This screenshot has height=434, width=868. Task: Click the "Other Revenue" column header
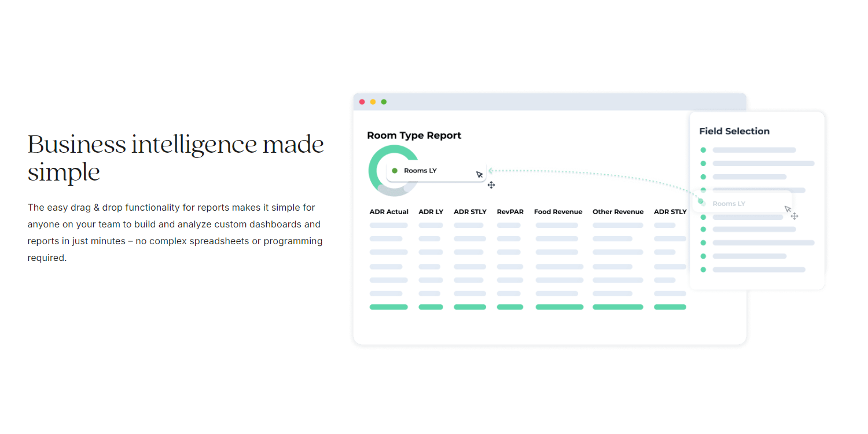point(618,212)
